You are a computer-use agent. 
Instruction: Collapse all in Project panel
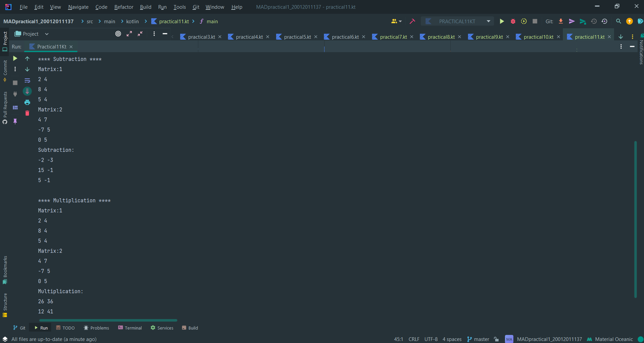(x=140, y=34)
